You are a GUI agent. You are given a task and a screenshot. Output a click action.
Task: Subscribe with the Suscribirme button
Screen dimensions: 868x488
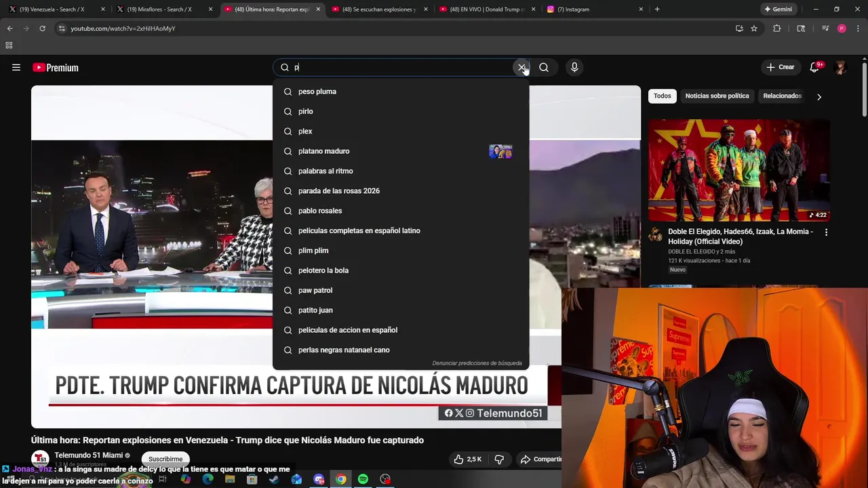[x=165, y=459]
